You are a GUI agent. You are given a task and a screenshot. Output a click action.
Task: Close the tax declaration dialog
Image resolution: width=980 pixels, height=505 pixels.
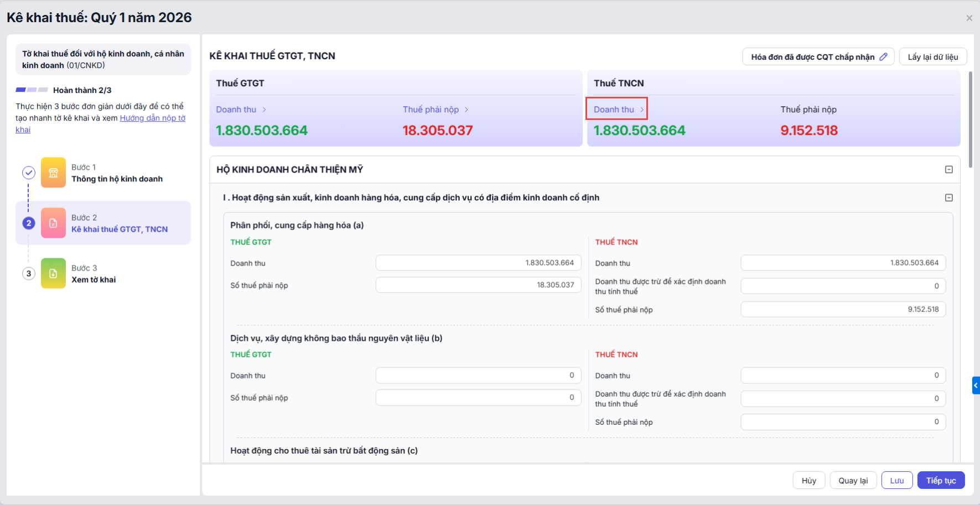pyautogui.click(x=969, y=18)
